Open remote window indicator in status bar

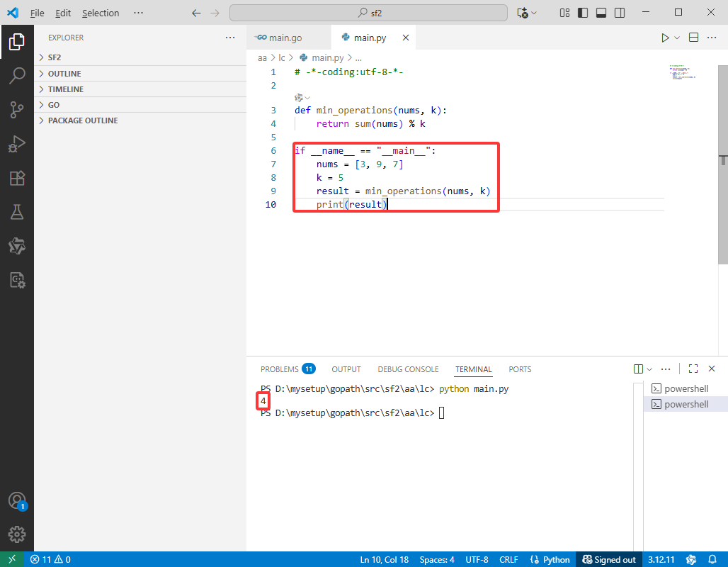[x=12, y=560]
